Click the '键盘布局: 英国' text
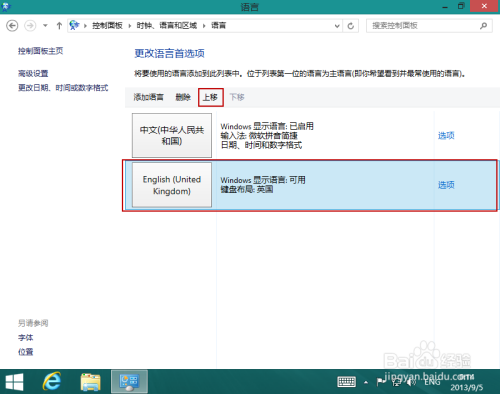 click(247, 189)
